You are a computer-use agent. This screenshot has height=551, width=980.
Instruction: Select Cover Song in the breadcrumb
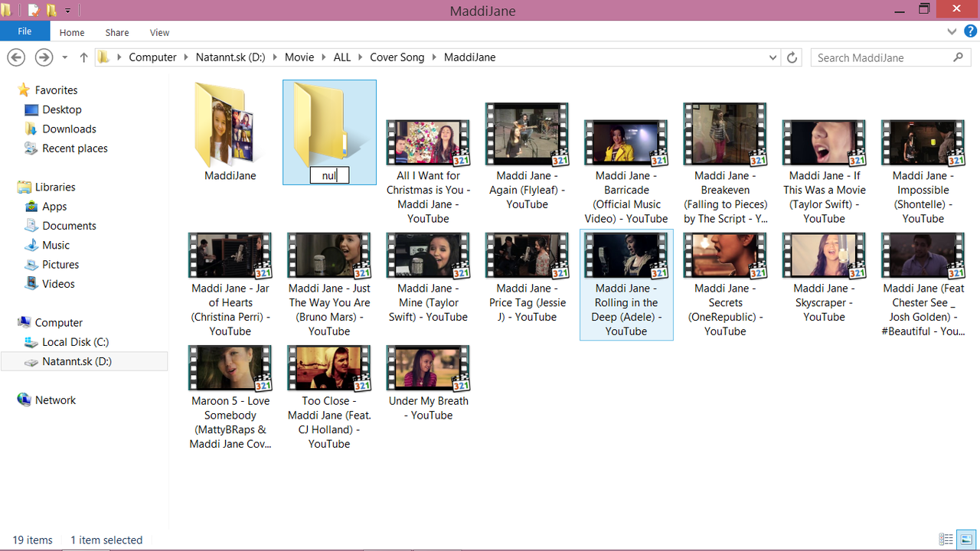coord(397,57)
